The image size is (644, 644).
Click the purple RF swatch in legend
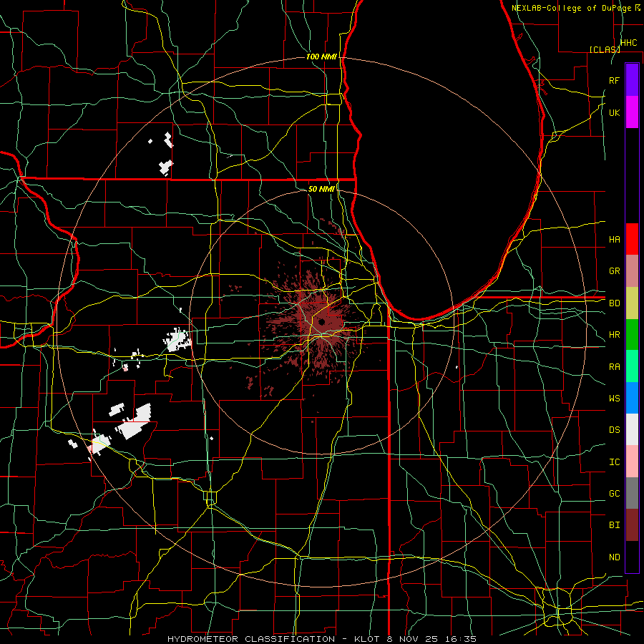point(632,80)
